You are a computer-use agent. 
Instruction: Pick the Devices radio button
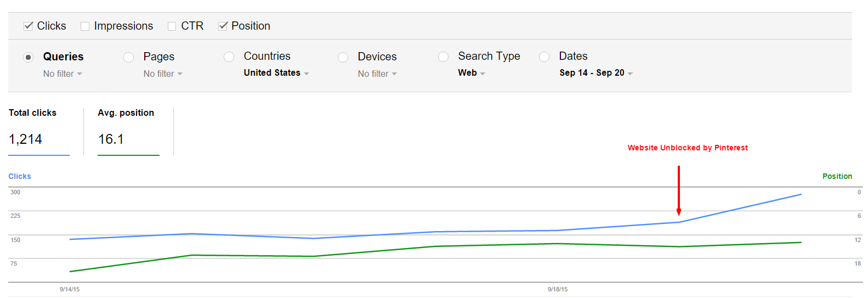point(343,57)
